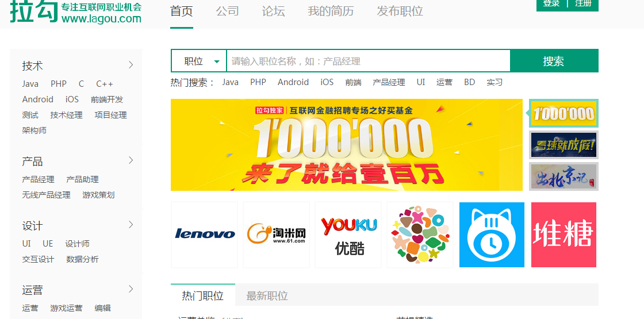Expand the 产品 category arrow
The width and height of the screenshot is (644, 319).
pos(131,160)
